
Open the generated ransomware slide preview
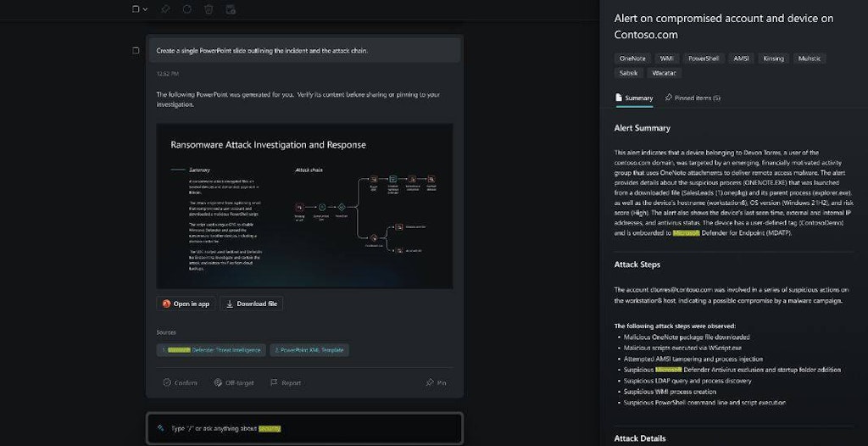point(304,205)
